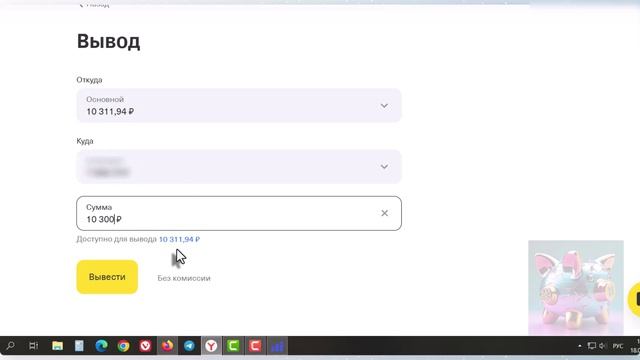
Task: Expand the Куда destination dropdown
Action: [239, 167]
